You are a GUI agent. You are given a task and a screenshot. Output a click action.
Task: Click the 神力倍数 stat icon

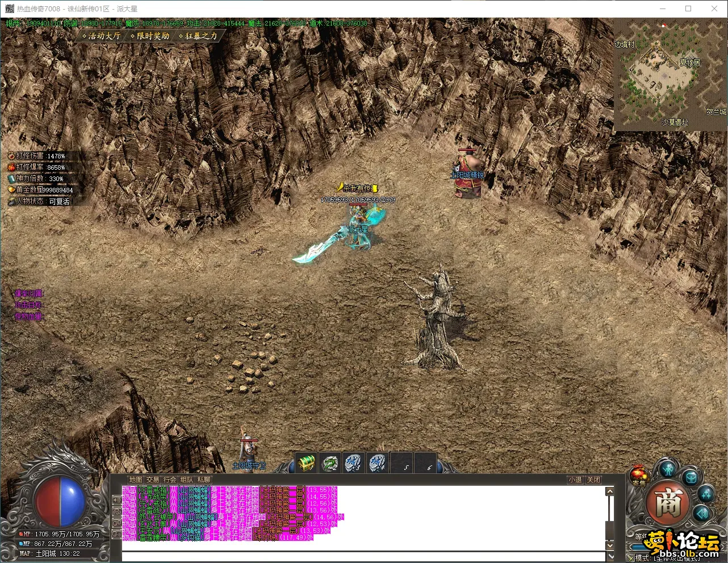(11, 178)
